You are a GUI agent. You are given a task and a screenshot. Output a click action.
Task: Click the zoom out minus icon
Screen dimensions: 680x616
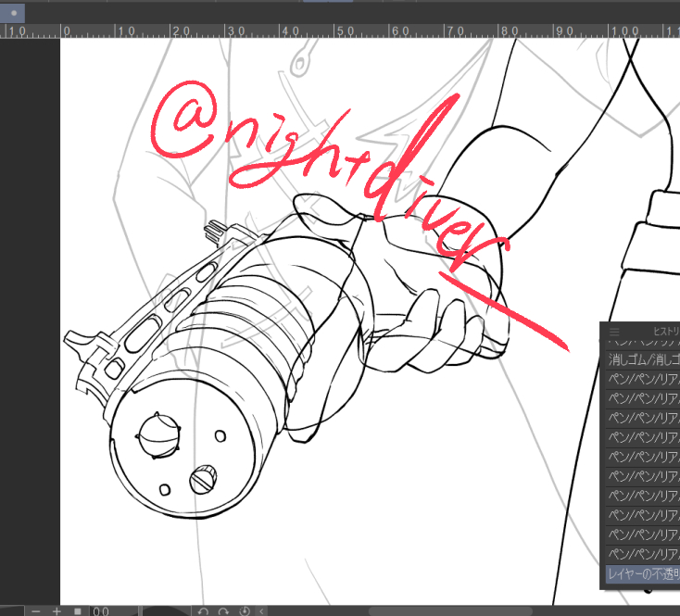point(36,611)
